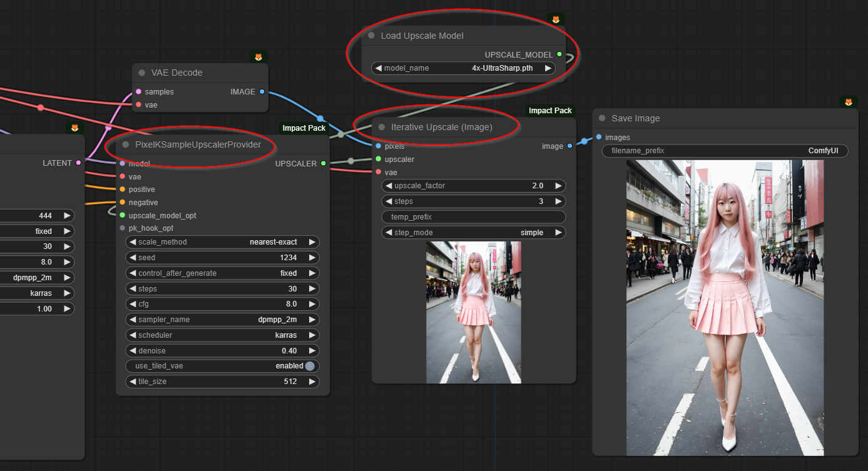The image size is (868, 471).
Task: Click the right arrow to increase upscale_factor
Action: click(558, 186)
